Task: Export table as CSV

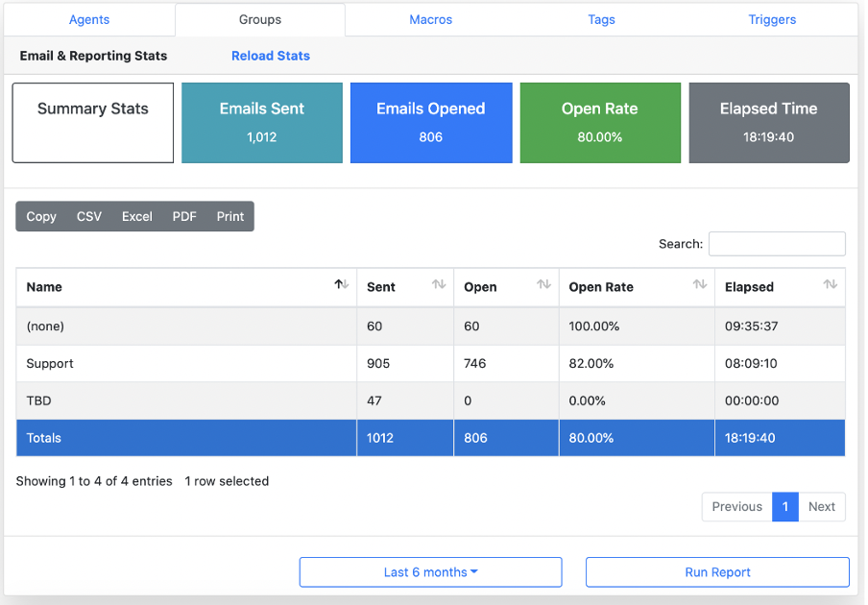Action: point(89,216)
